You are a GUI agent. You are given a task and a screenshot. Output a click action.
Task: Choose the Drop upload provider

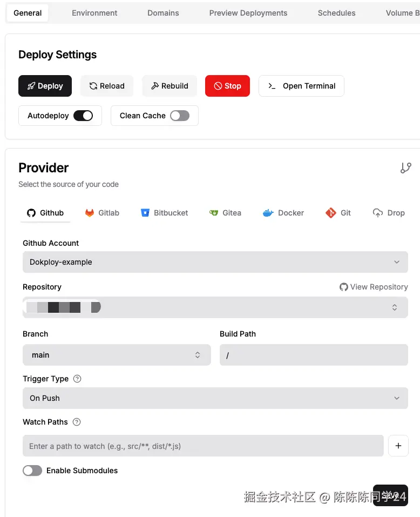(389, 213)
